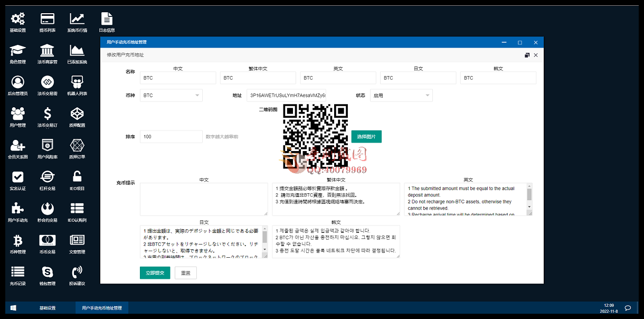Viewport: 644px width, 319px height.
Task: Open the 法币交易订 dollar icon
Action: point(48,114)
